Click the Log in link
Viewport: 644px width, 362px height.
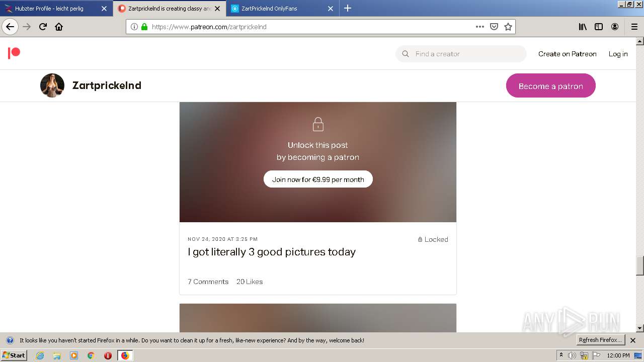tap(618, 54)
